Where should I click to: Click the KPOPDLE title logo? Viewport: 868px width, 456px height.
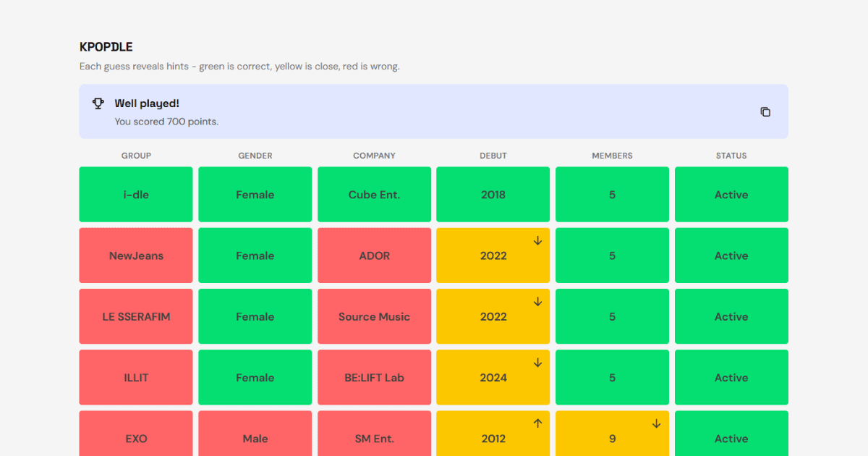point(106,47)
